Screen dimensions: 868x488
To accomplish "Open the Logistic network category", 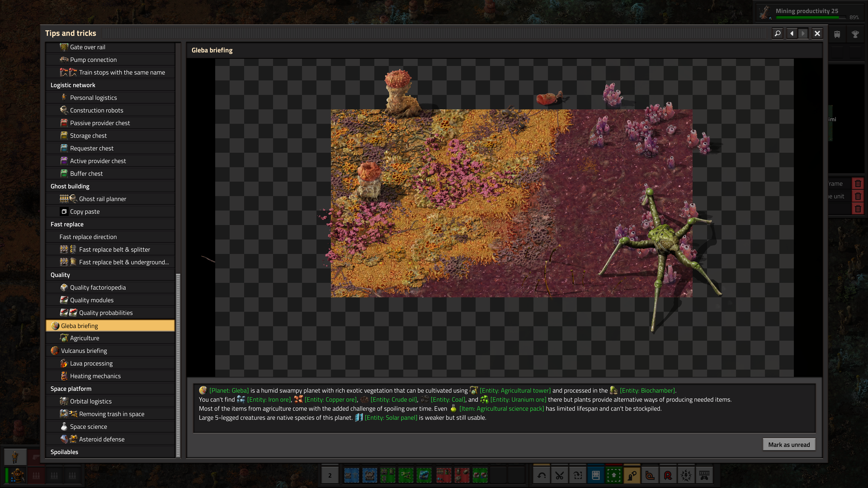I will 110,85.
